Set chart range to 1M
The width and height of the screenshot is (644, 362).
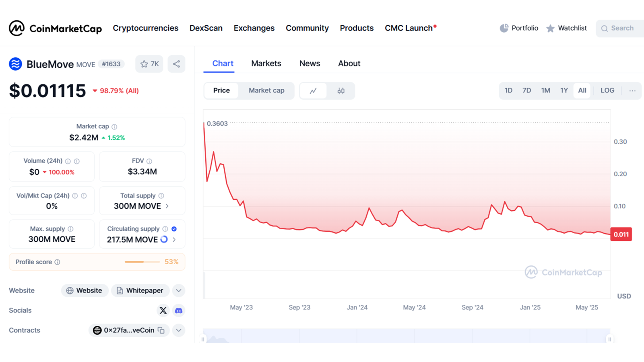coord(545,90)
